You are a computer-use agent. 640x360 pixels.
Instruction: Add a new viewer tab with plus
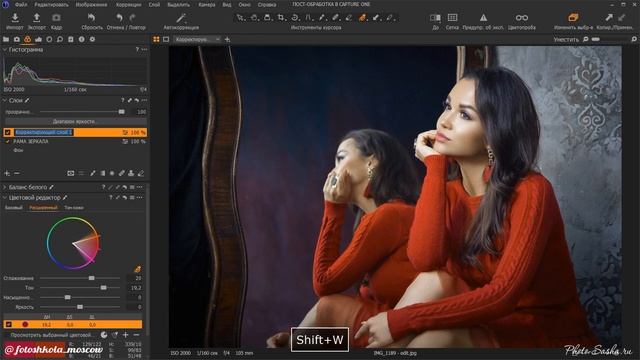click(x=227, y=39)
